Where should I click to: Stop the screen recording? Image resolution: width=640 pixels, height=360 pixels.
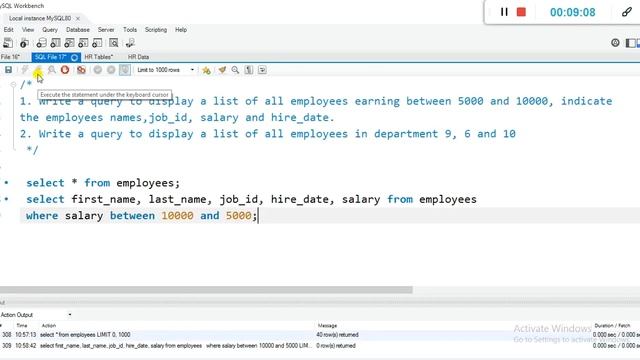tap(521, 12)
